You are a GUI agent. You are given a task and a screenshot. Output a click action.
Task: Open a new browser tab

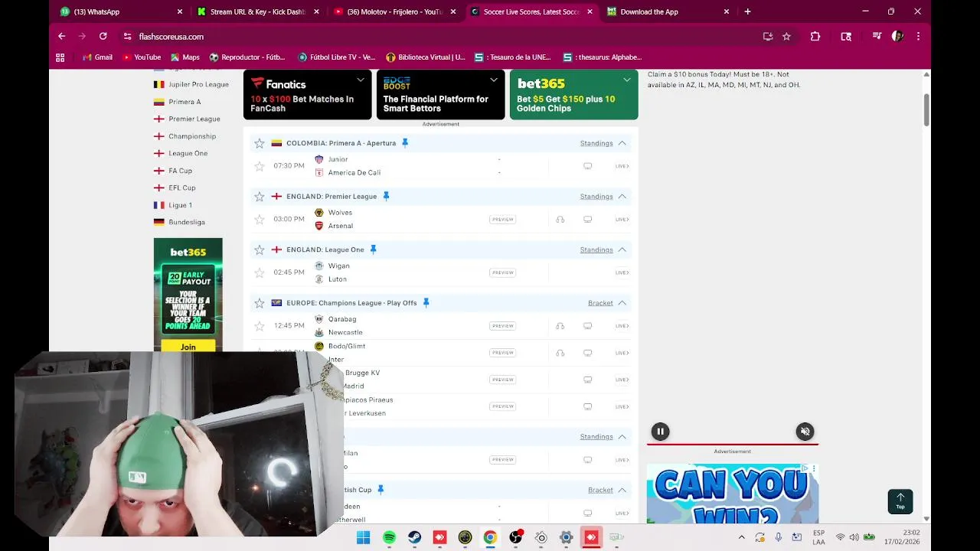click(x=747, y=11)
